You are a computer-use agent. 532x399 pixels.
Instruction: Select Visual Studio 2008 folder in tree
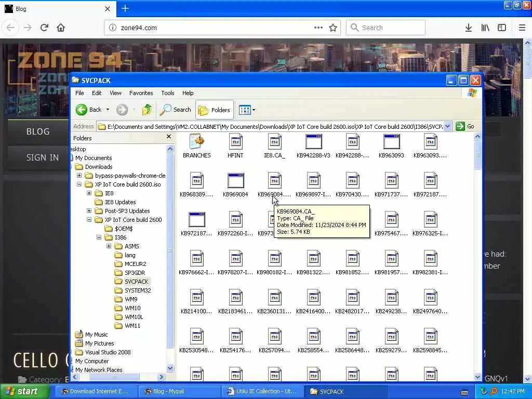108,352
